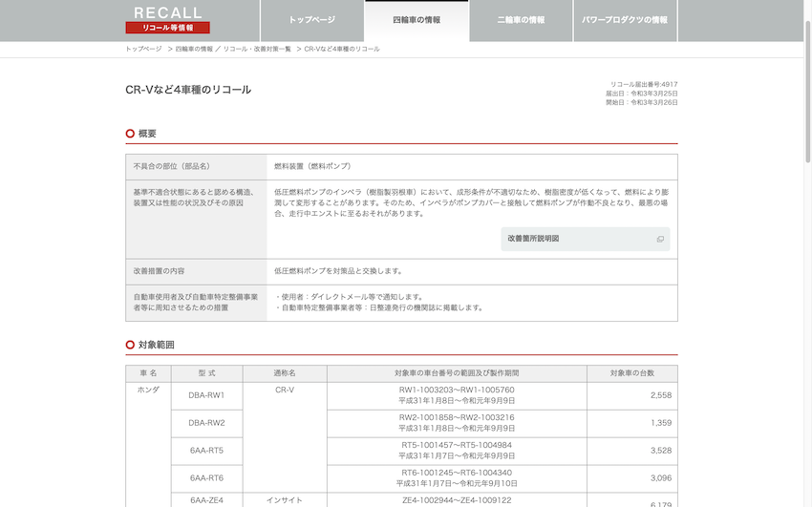
Task: Switch to the 二輪車の情報 tab
Action: pyautogui.click(x=521, y=20)
